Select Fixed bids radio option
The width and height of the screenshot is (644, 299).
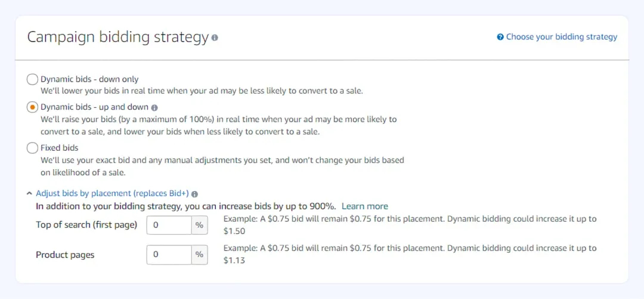(32, 148)
